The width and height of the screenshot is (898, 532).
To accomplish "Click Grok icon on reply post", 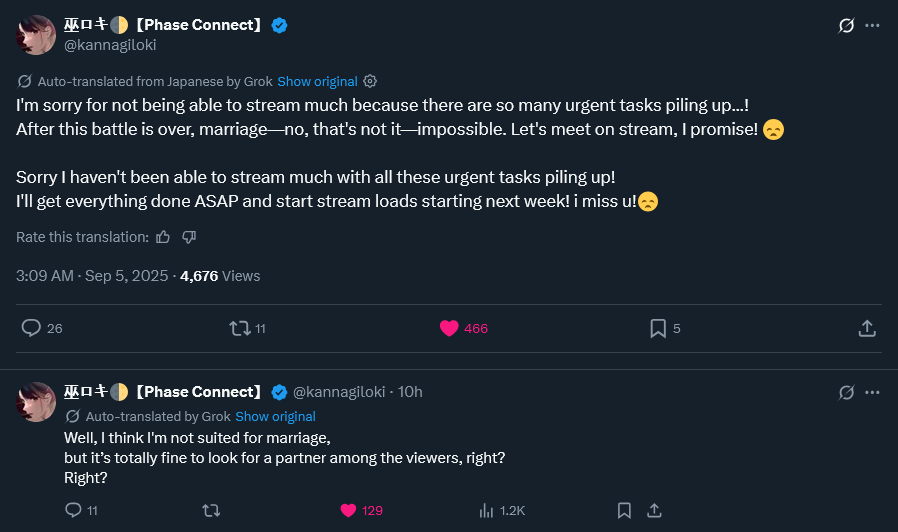I will click(846, 392).
